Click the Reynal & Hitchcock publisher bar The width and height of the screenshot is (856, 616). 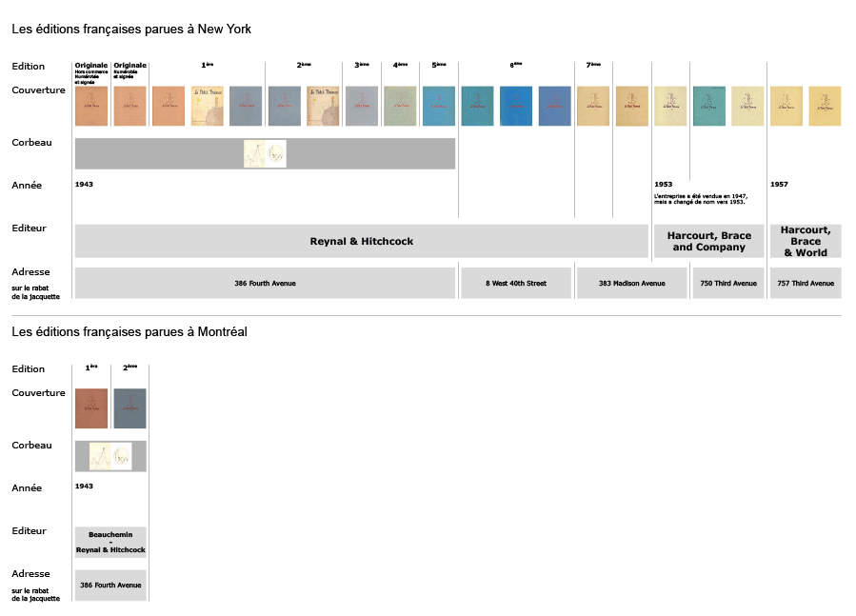pos(362,241)
